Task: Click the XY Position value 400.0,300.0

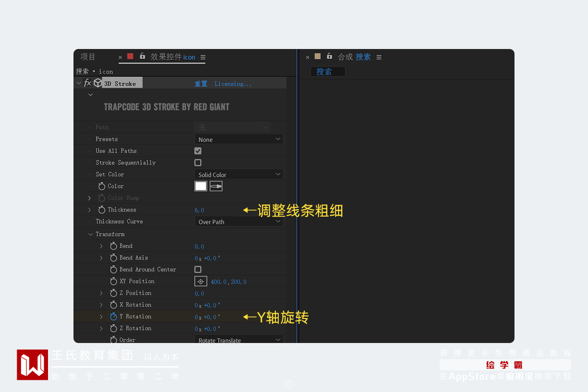Action: (x=229, y=282)
